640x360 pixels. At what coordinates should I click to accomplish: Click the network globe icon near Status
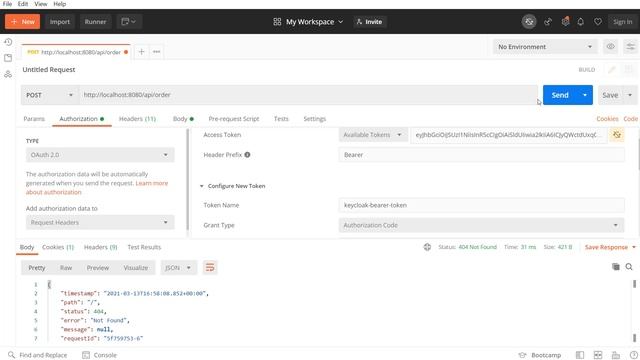427,247
